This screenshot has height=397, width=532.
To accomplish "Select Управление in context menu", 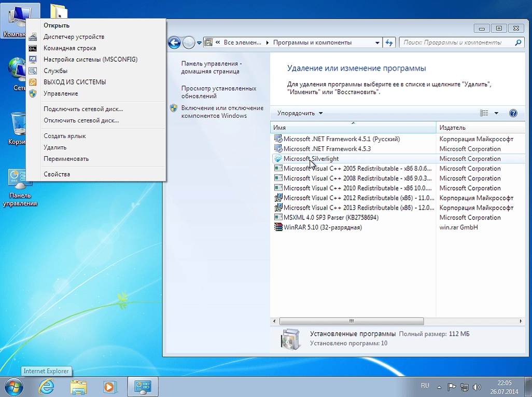I will (x=96, y=93).
